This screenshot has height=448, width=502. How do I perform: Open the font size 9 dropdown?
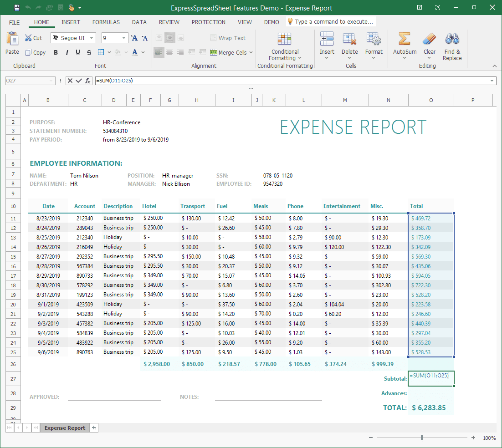(123, 38)
